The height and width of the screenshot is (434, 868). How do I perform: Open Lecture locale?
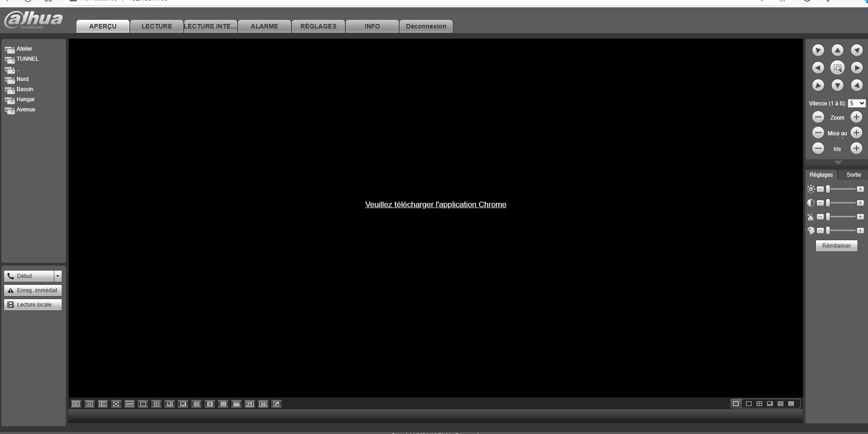pyautogui.click(x=33, y=305)
